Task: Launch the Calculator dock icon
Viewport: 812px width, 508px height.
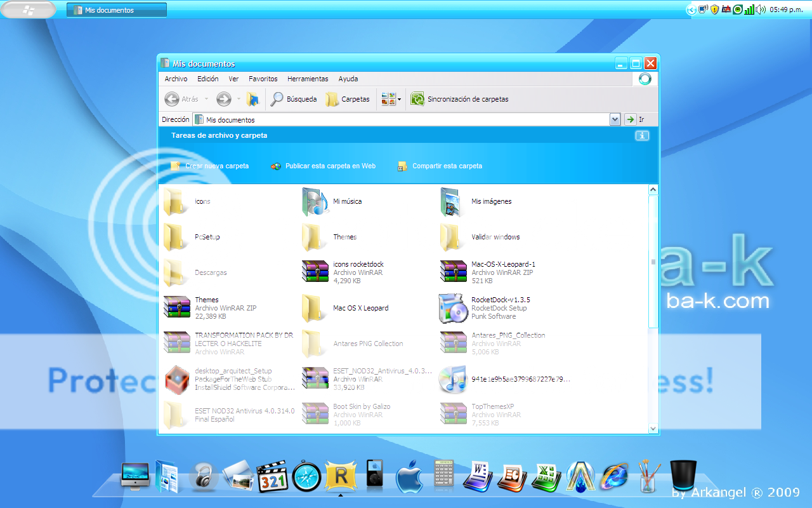Action: [443, 476]
